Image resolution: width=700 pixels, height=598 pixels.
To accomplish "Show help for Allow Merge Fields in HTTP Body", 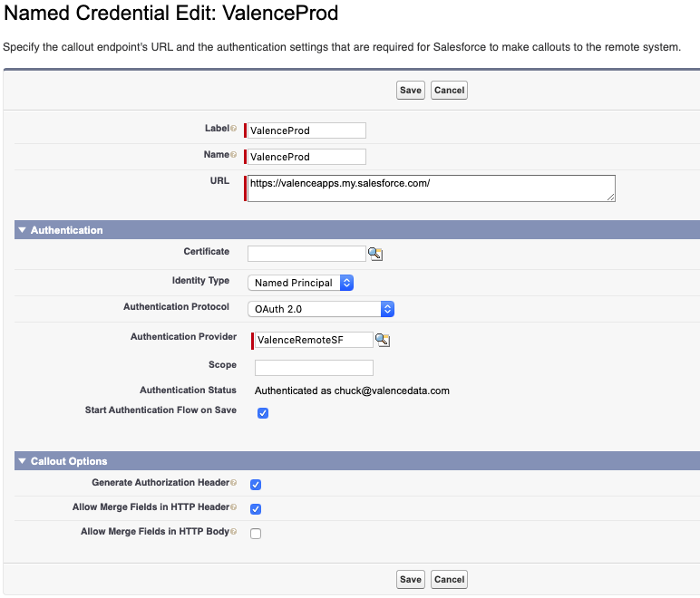I will click(233, 532).
